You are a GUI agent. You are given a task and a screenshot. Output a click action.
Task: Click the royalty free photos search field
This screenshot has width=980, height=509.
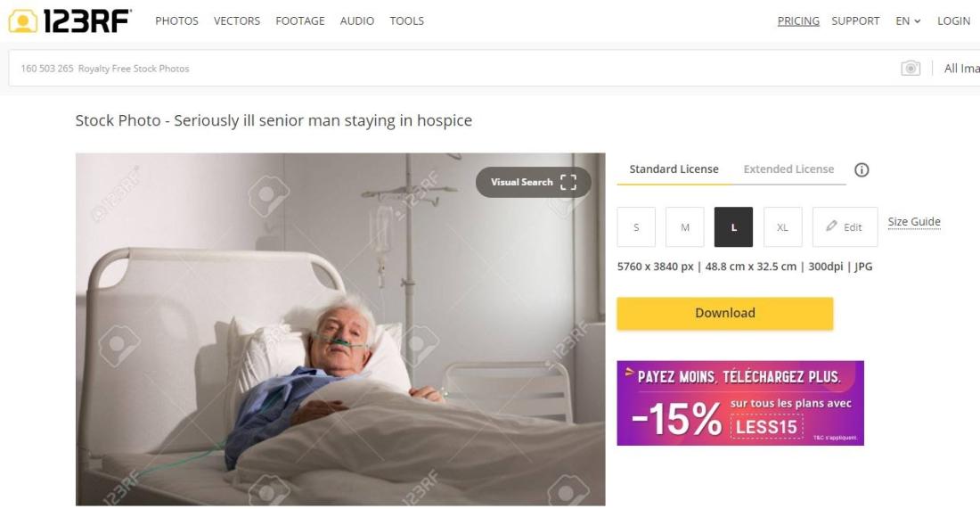(x=450, y=68)
